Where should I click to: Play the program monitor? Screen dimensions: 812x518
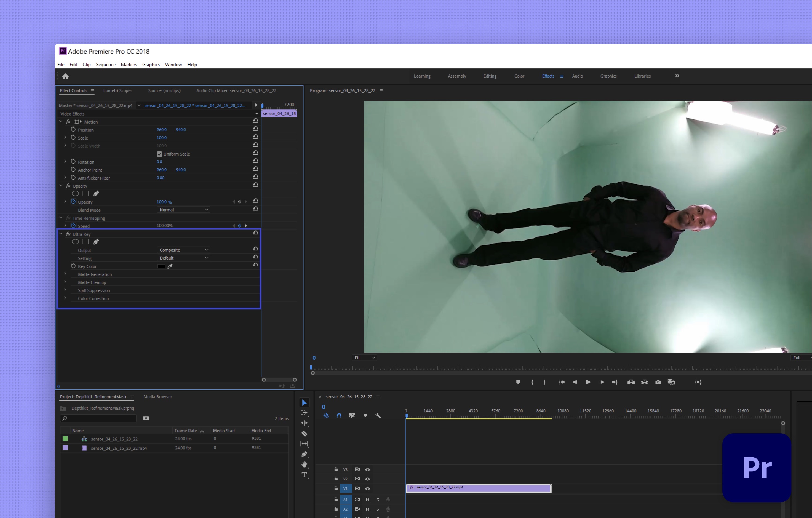[x=588, y=382]
